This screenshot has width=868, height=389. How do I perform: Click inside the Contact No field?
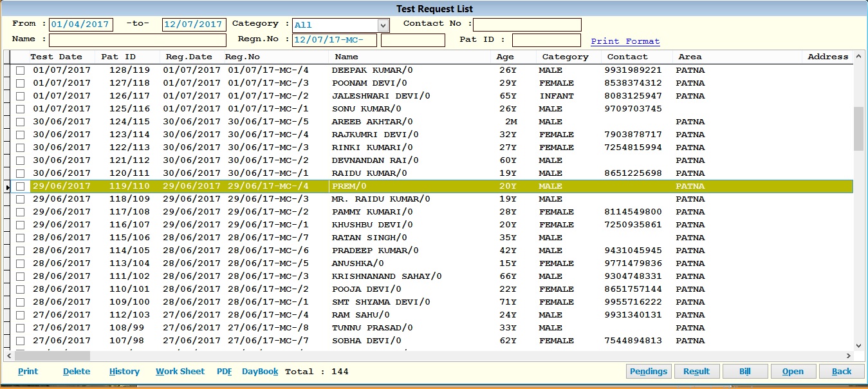[526, 24]
